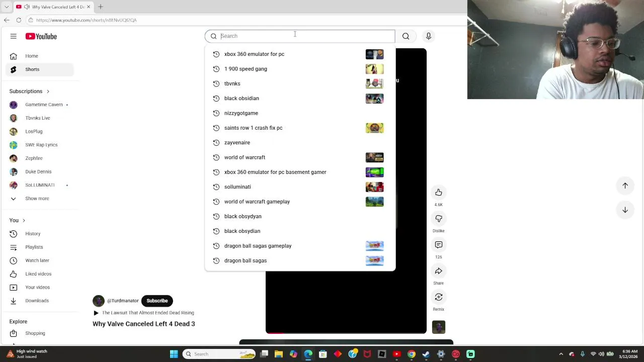Screen dimensions: 644x362
Task: Open the Windows Start menu
Action: point(174,354)
